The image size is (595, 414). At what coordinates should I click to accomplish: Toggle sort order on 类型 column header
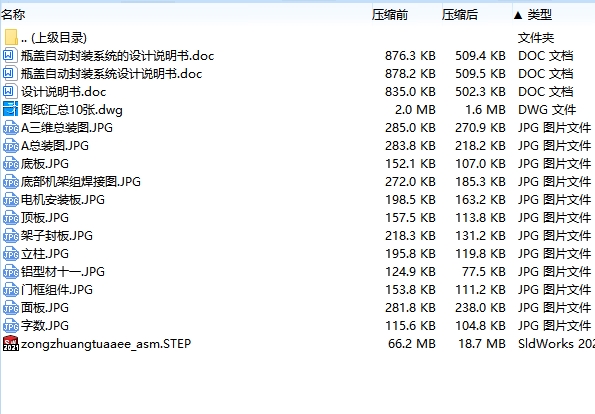pyautogui.click(x=539, y=15)
